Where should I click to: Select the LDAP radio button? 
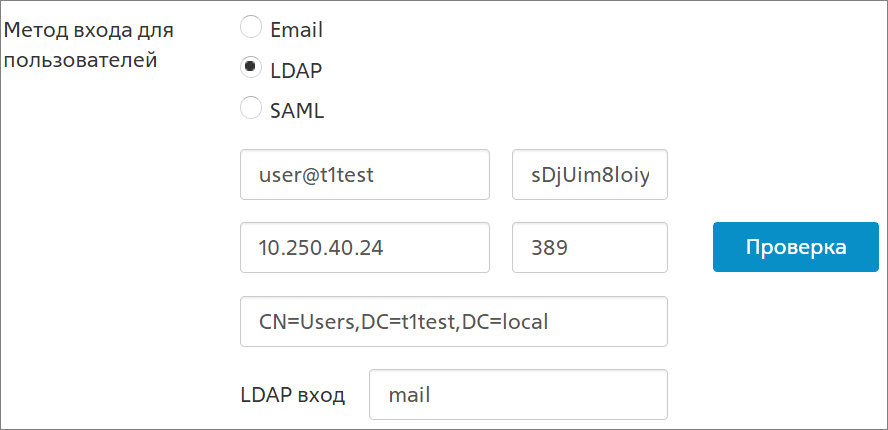(x=251, y=67)
